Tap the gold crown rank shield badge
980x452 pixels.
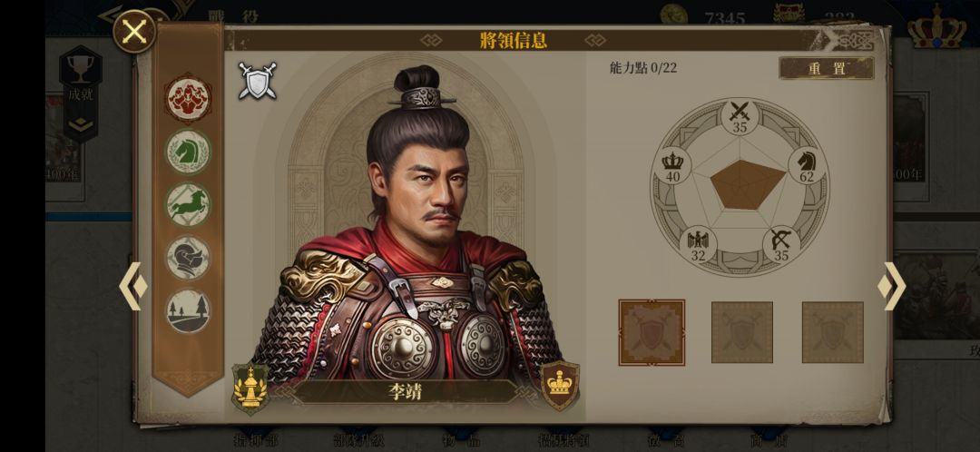[x=559, y=385]
